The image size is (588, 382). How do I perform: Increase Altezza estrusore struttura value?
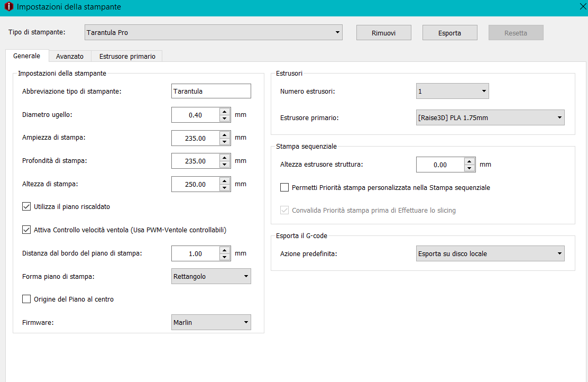click(x=469, y=161)
